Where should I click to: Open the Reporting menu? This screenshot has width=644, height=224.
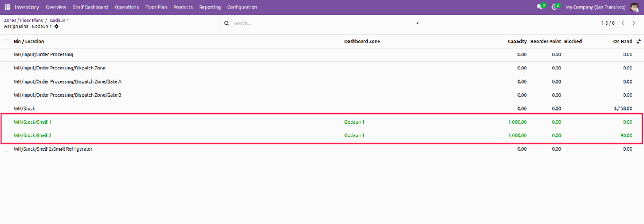tap(210, 7)
